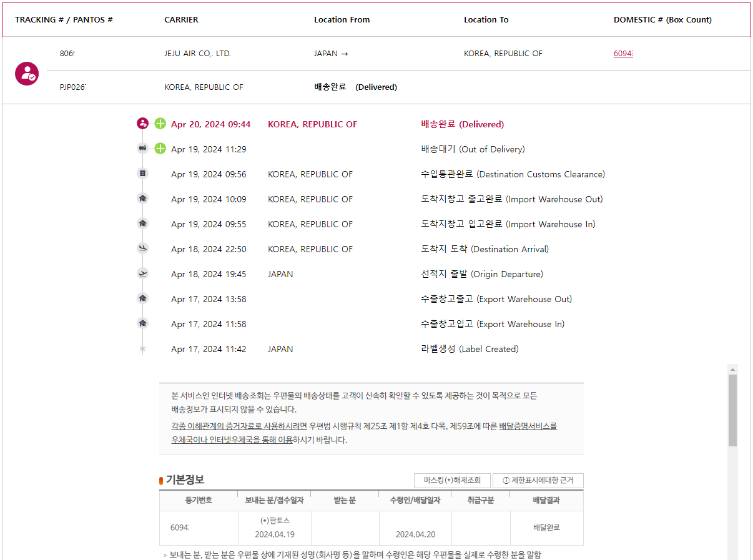Open the 우체국이나 인터넷우체국을 통해 이용 link

click(x=232, y=440)
